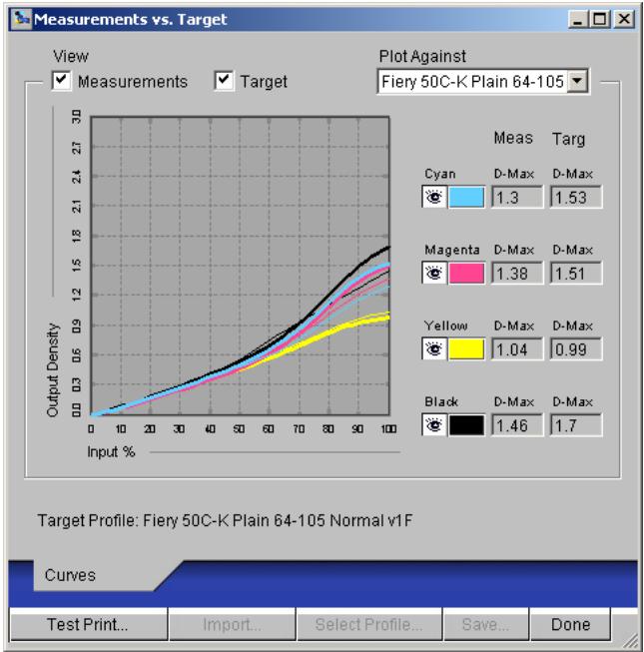Click the Magenta color swatch
644x652 pixels.
[x=466, y=274]
